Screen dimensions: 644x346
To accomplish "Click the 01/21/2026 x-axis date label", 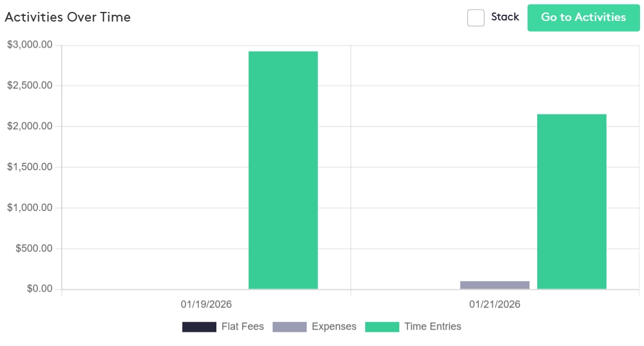I will tap(495, 305).
